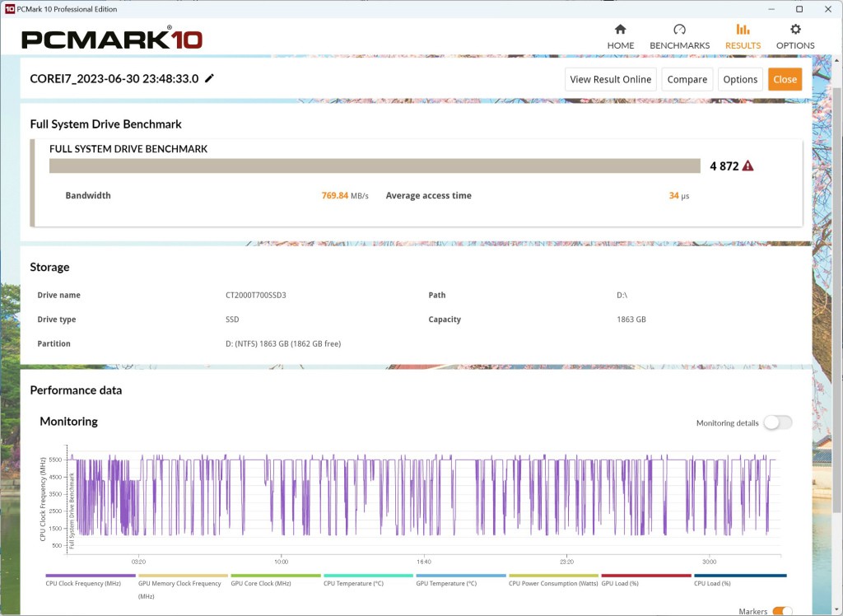
Task: Close the result with orange Close button
Action: pyautogui.click(x=785, y=79)
